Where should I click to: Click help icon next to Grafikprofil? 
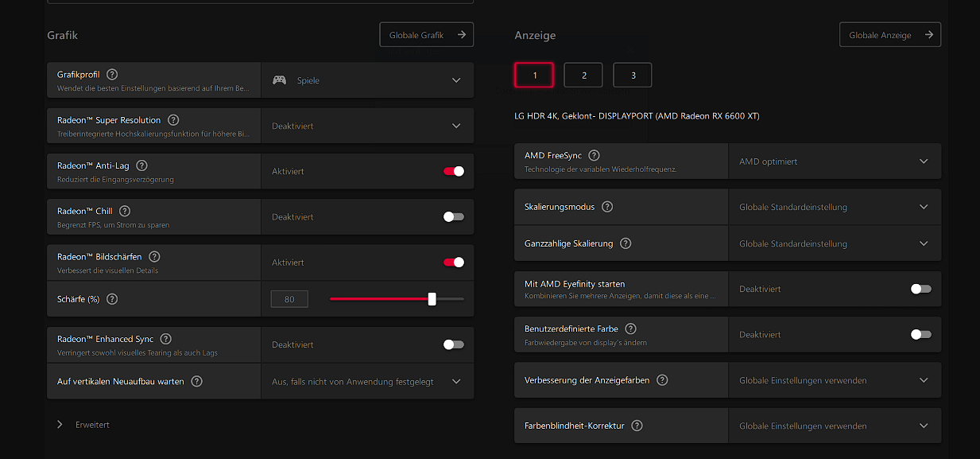[112, 75]
